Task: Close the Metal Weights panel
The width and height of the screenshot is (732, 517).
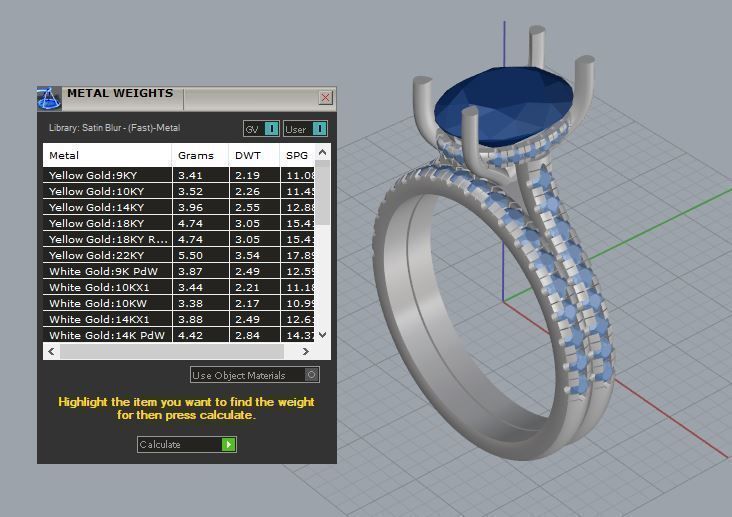Action: 325,98
